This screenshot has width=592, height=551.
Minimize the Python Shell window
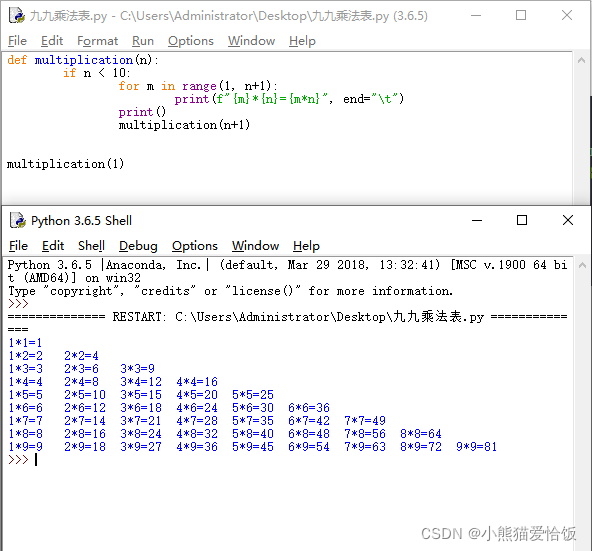click(x=477, y=220)
